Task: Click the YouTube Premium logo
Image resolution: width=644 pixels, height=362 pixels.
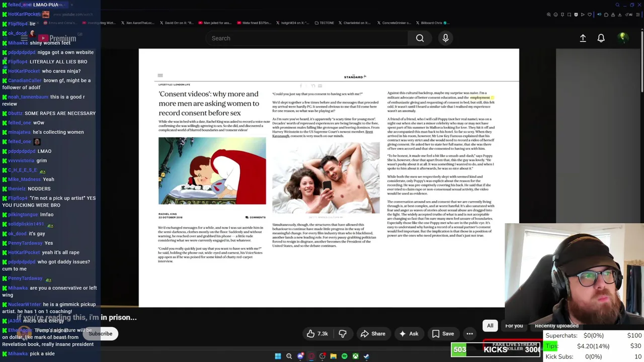Action: pos(56,38)
